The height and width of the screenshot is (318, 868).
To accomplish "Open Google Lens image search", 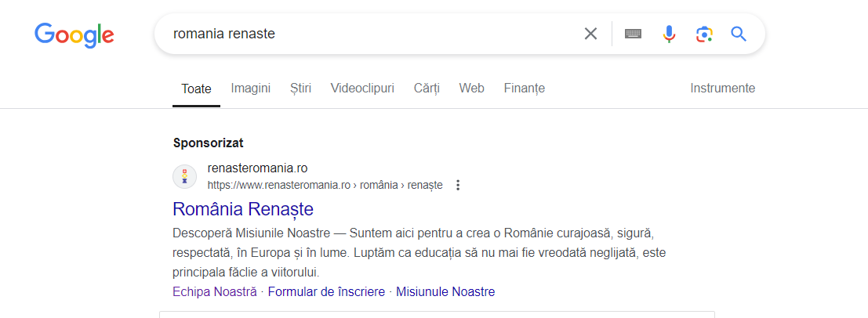I will click(704, 34).
